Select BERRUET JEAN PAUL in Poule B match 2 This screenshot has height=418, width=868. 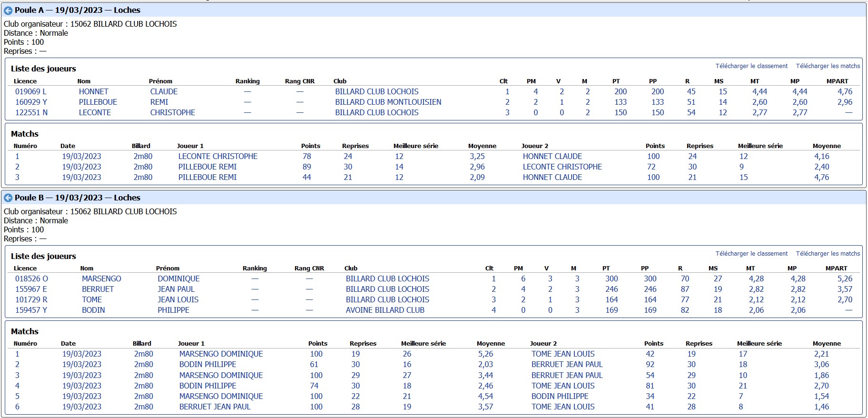(567, 364)
